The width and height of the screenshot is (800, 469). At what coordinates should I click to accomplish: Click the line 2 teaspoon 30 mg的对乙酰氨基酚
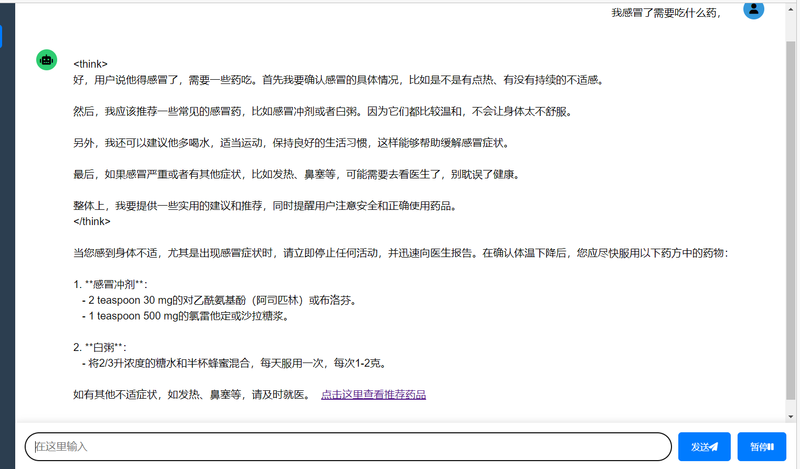pyautogui.click(x=219, y=300)
